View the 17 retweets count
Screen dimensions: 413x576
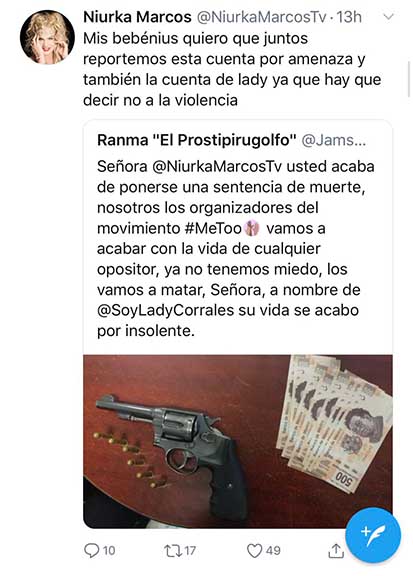point(190,551)
